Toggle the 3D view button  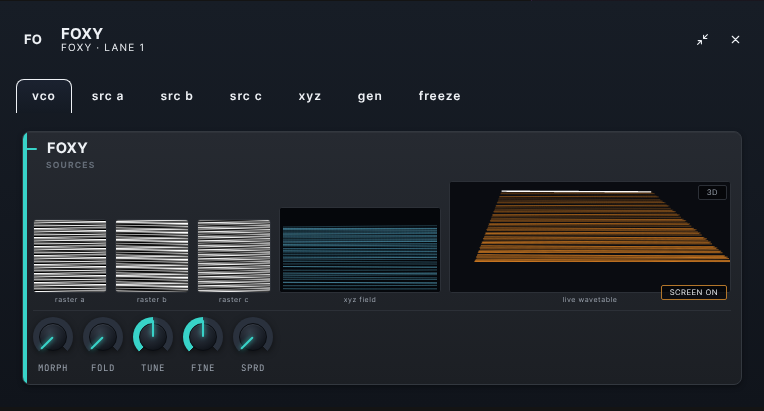pos(712,192)
